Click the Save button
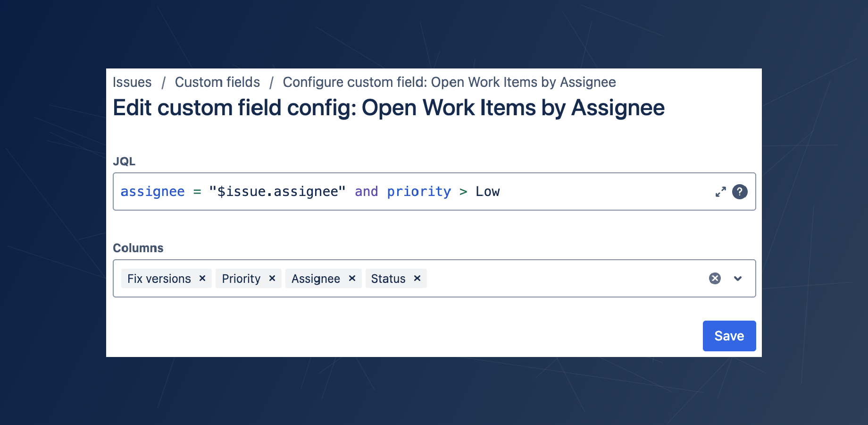 [729, 336]
